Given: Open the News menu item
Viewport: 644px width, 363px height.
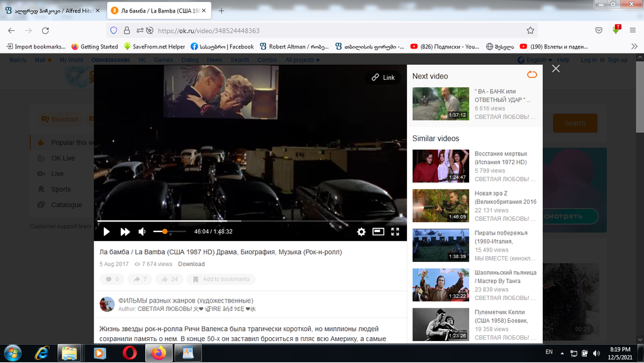Looking at the screenshot, I should [x=214, y=60].
